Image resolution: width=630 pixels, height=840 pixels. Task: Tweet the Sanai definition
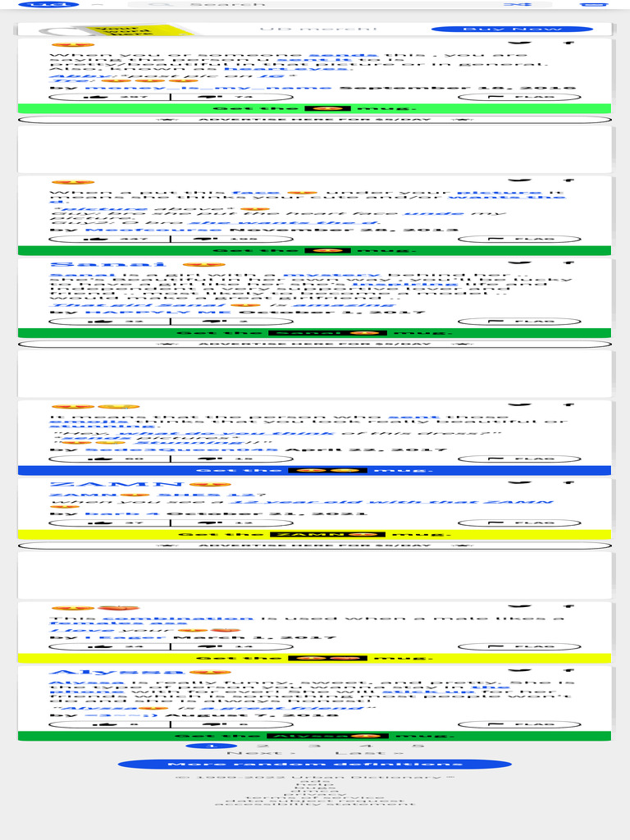coord(519,263)
